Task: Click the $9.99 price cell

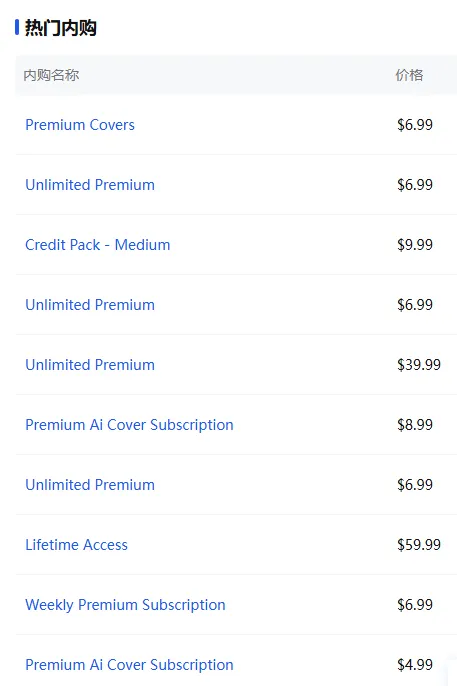Action: (x=415, y=245)
